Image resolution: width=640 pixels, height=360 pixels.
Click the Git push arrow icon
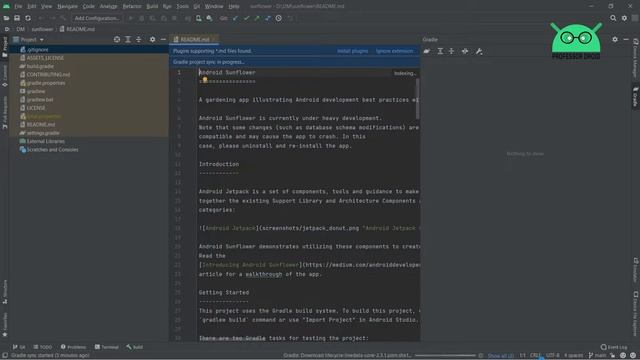coord(257,18)
